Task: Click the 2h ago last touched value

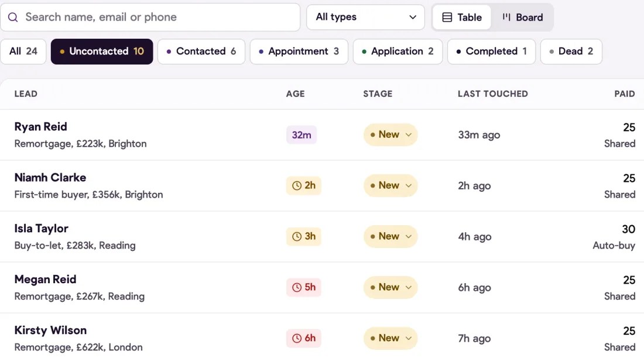Action: tap(474, 186)
